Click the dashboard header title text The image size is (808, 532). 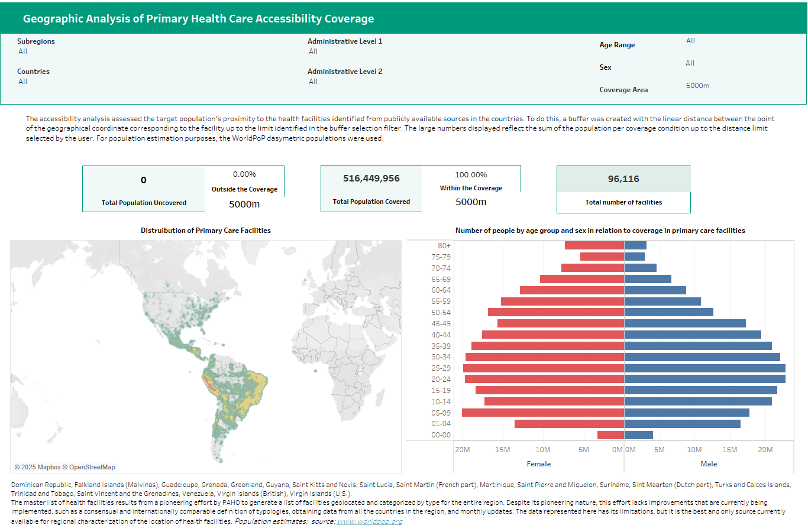coord(198,18)
